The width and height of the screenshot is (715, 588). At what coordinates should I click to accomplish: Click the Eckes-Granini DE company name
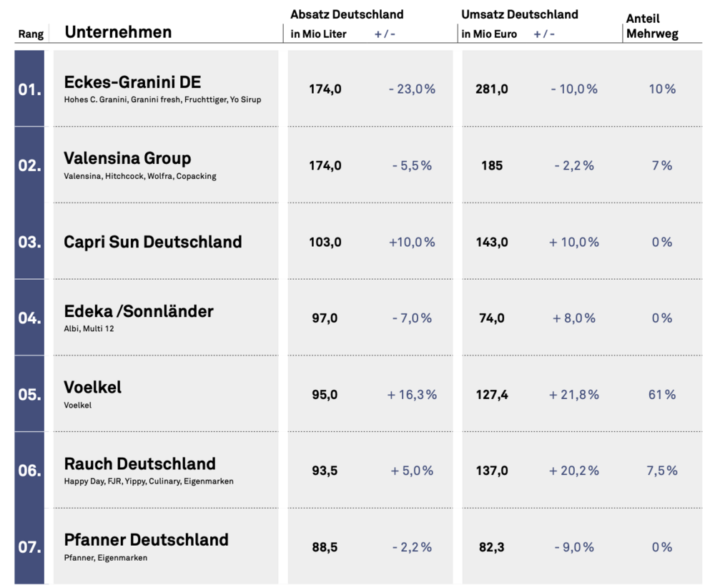coord(132,82)
